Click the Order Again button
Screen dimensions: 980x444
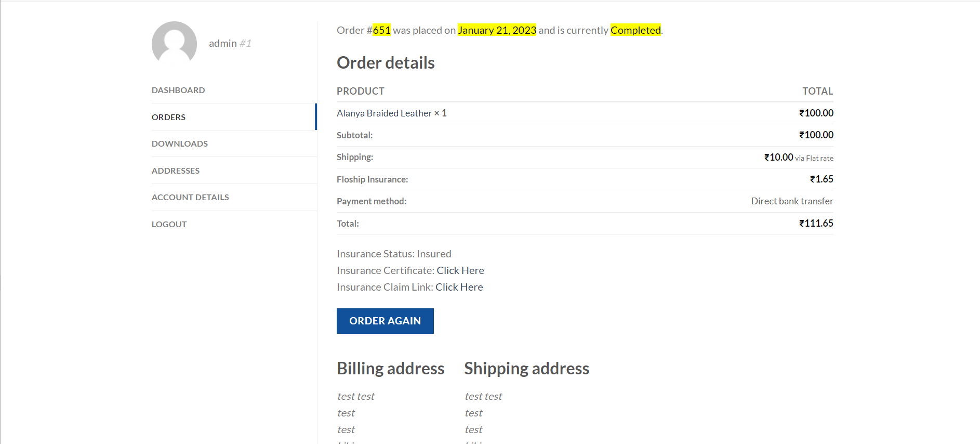(x=385, y=321)
